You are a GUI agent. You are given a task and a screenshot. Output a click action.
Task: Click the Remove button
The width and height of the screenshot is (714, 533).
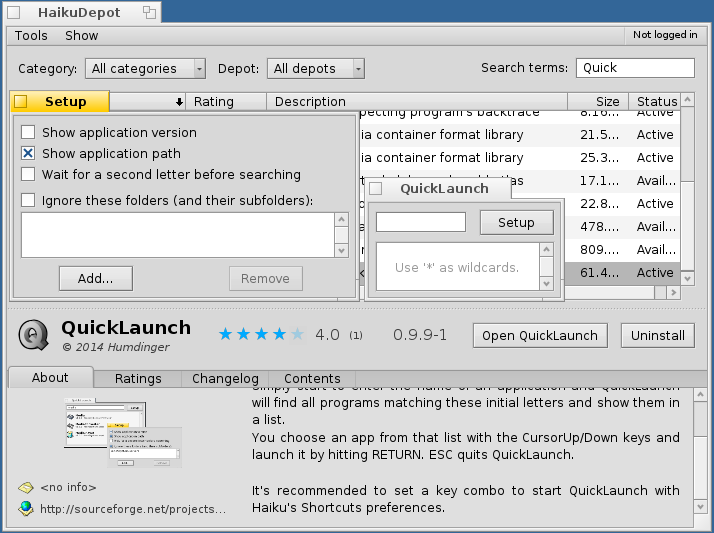click(265, 278)
